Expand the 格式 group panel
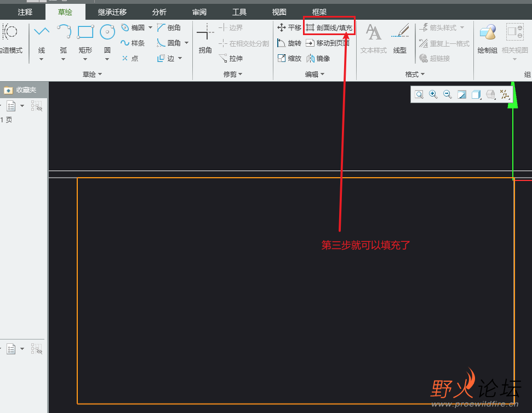This screenshot has height=413, width=532. tap(415, 74)
